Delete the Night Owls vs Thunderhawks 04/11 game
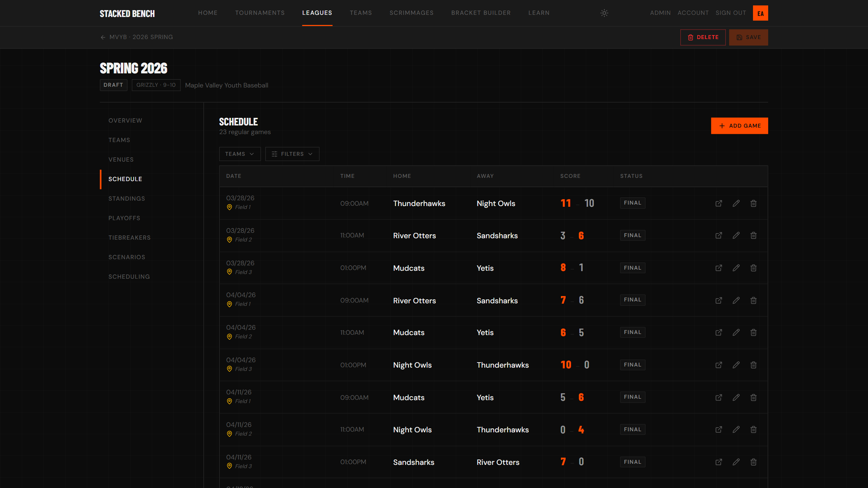Image resolution: width=868 pixels, height=488 pixels. [753, 429]
